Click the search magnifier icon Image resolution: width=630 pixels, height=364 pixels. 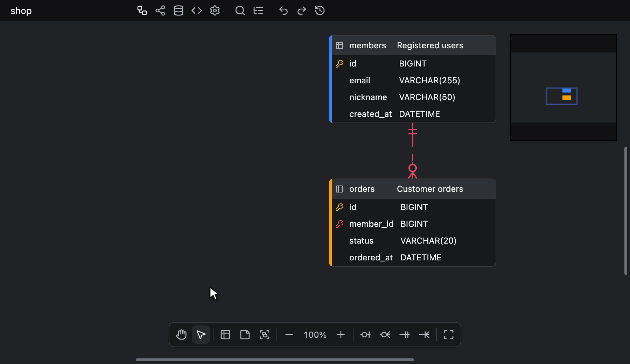coord(240,10)
